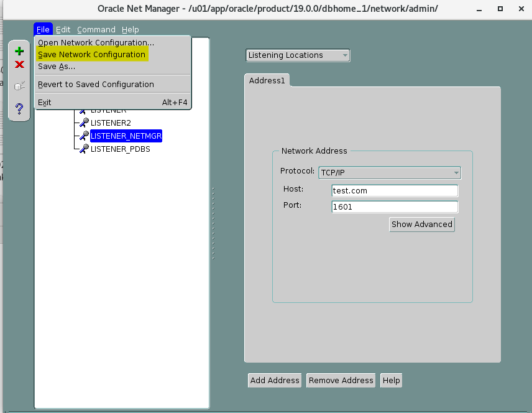This screenshot has width=532, height=413.
Task: Select LISTENER_NETMGR in the tree
Action: pos(126,136)
